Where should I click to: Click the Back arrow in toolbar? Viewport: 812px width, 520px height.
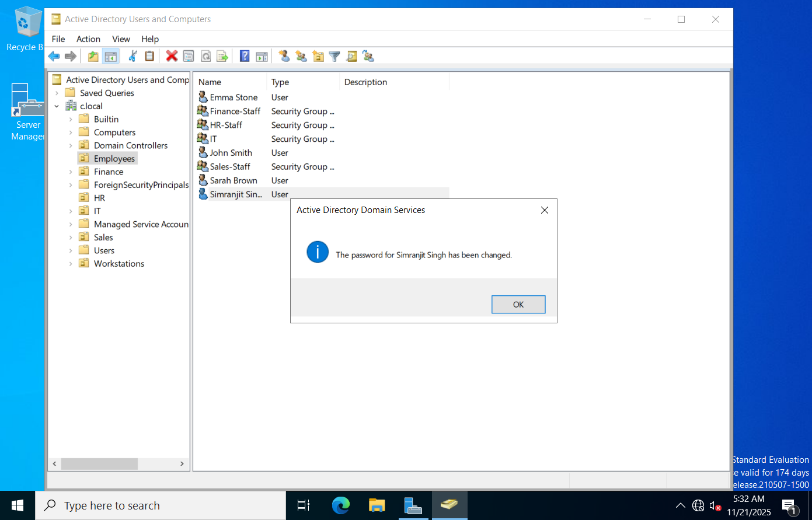point(54,56)
